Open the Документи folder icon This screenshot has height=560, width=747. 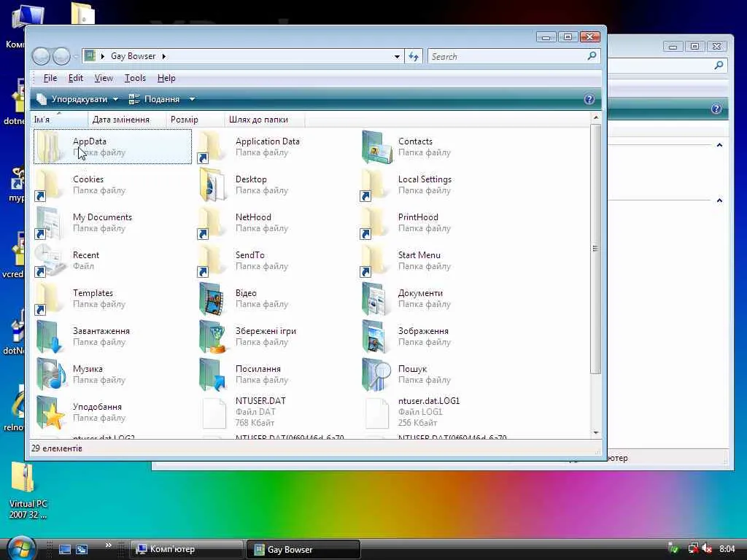coord(375,298)
